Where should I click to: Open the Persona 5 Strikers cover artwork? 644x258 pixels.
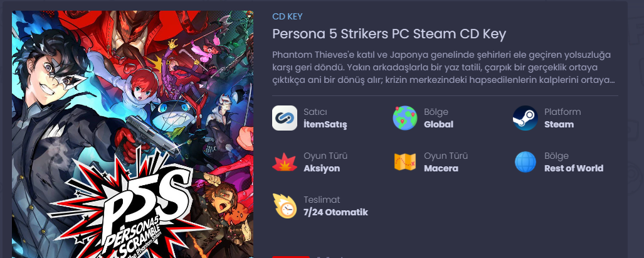coord(133,134)
